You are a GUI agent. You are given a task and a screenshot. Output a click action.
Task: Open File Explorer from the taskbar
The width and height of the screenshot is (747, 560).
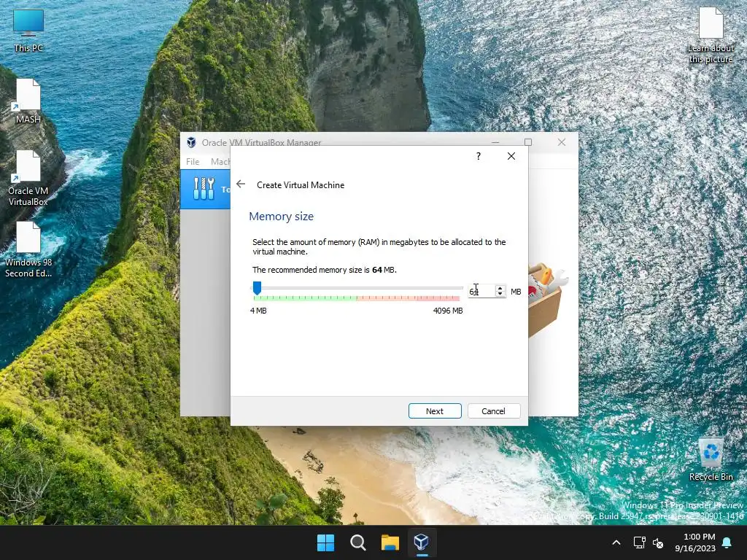pyautogui.click(x=390, y=542)
